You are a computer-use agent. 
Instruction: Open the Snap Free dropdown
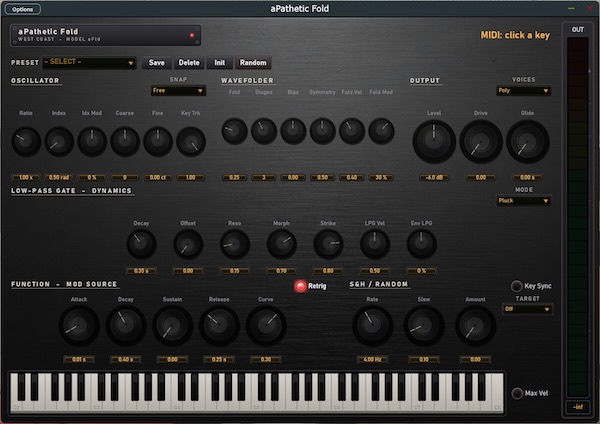pyautogui.click(x=178, y=91)
